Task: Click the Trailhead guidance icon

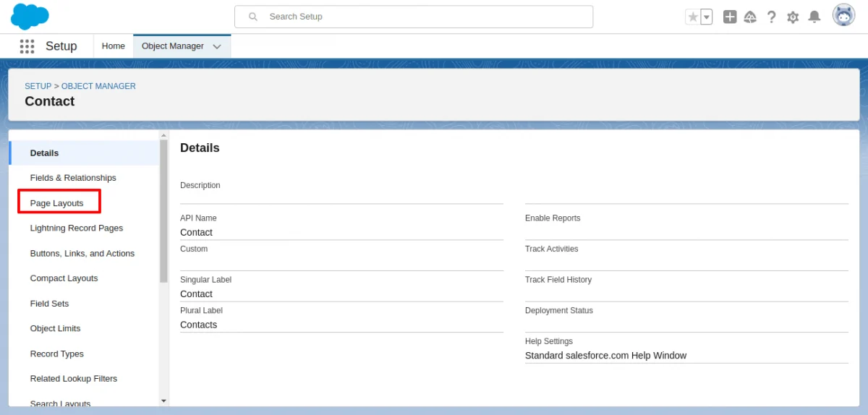Action: (x=750, y=17)
